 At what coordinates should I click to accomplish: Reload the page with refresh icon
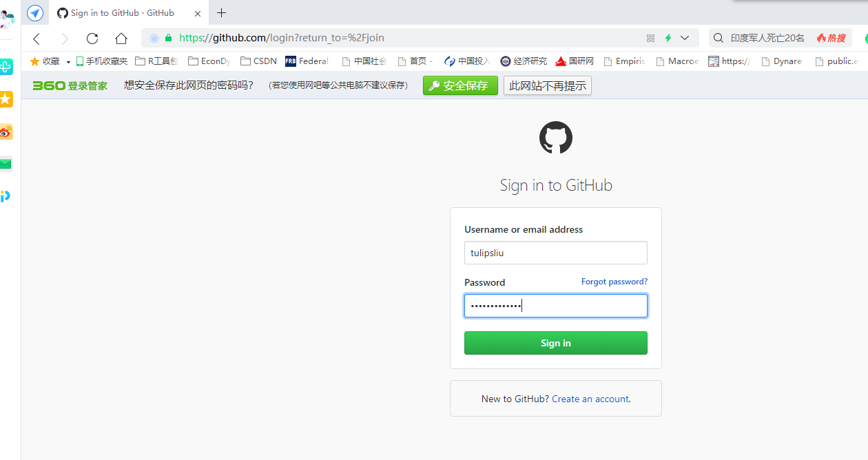coord(92,39)
